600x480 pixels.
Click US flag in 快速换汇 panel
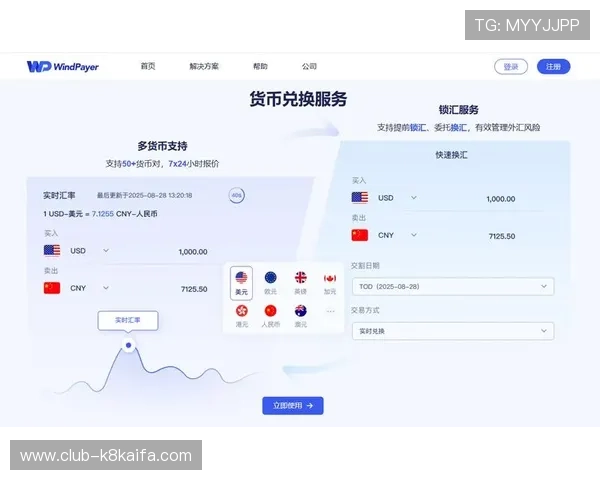[360, 198]
